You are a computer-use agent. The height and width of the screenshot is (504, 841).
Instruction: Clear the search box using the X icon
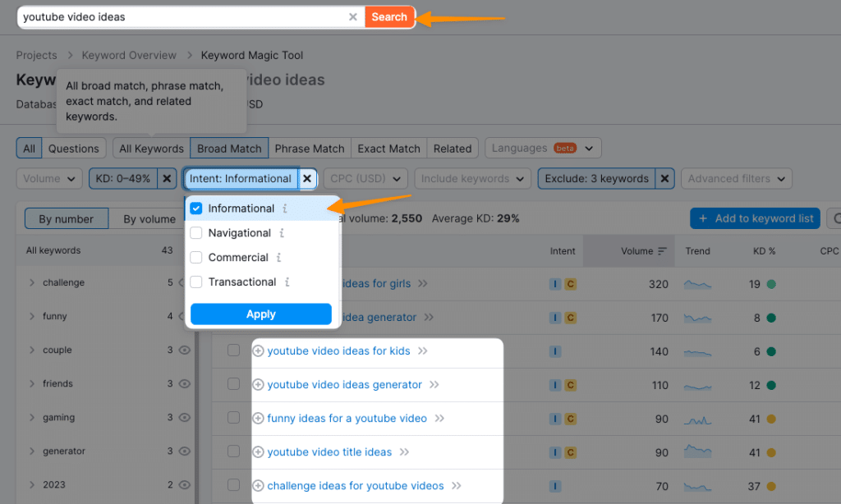click(353, 16)
